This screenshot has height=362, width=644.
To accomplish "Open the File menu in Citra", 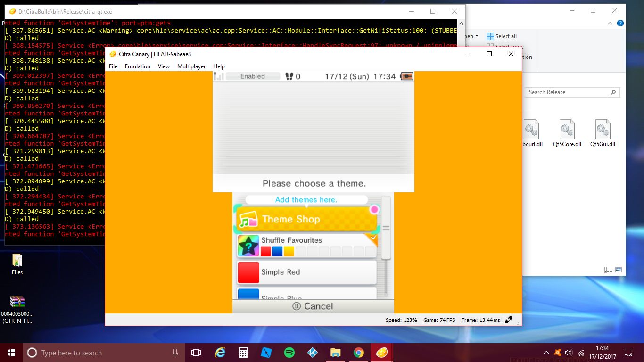I will coord(113,66).
